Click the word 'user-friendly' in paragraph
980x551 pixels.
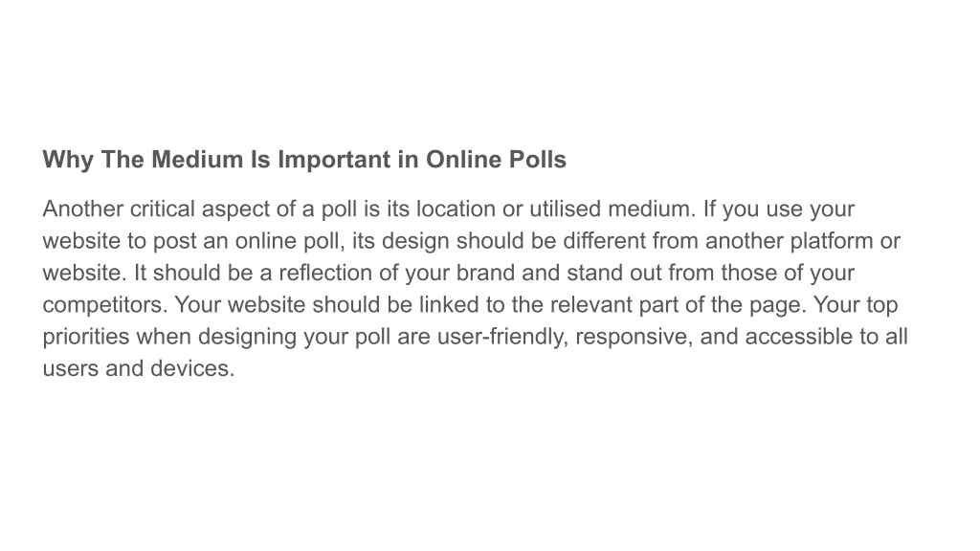tap(503, 338)
